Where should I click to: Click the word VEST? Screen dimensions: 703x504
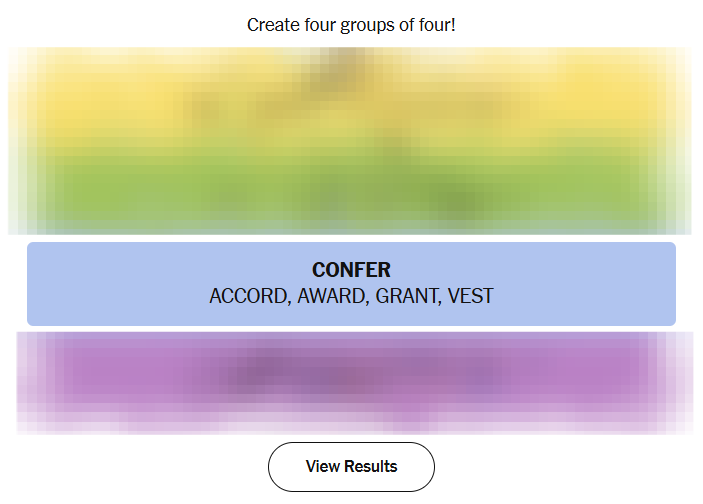pyautogui.click(x=471, y=297)
